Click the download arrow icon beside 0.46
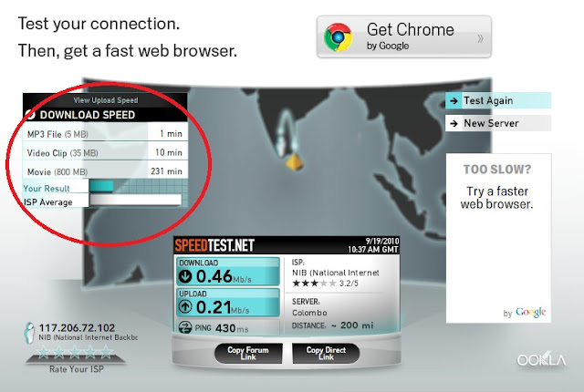The height and width of the screenshot is (392, 584). pyautogui.click(x=185, y=277)
